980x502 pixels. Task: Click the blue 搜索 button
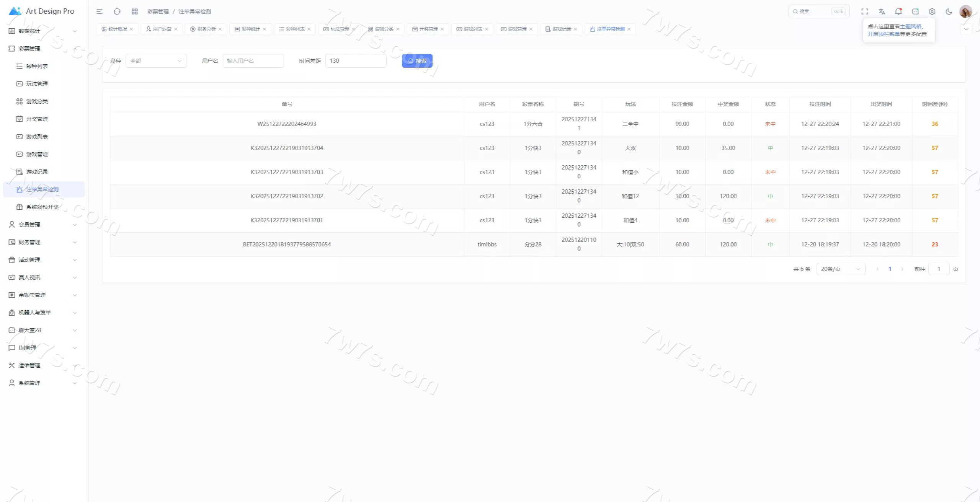point(417,61)
